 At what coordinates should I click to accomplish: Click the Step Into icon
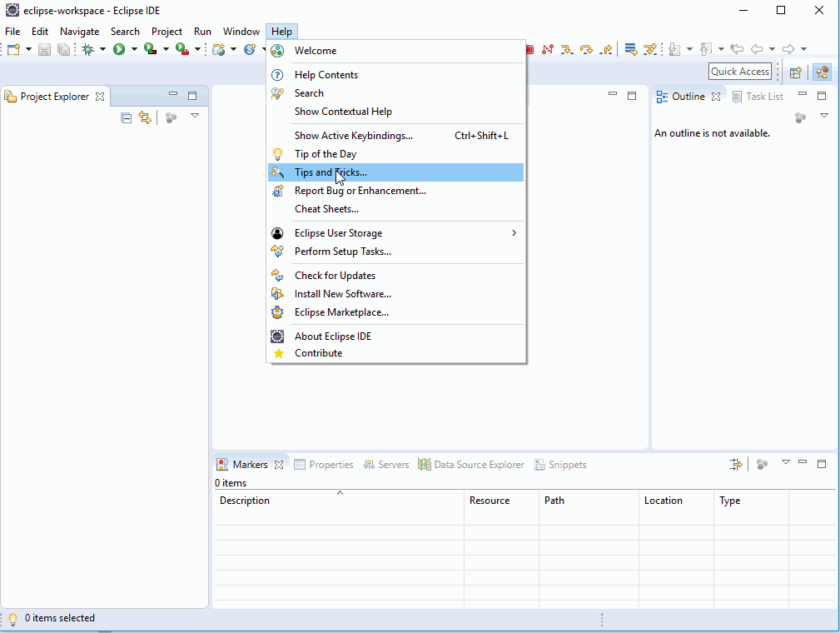(x=566, y=49)
